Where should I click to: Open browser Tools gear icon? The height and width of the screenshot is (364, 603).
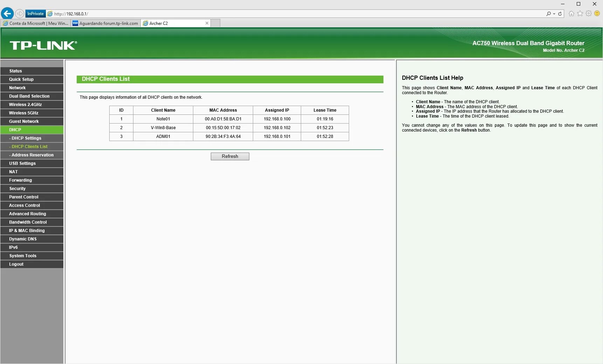click(589, 13)
